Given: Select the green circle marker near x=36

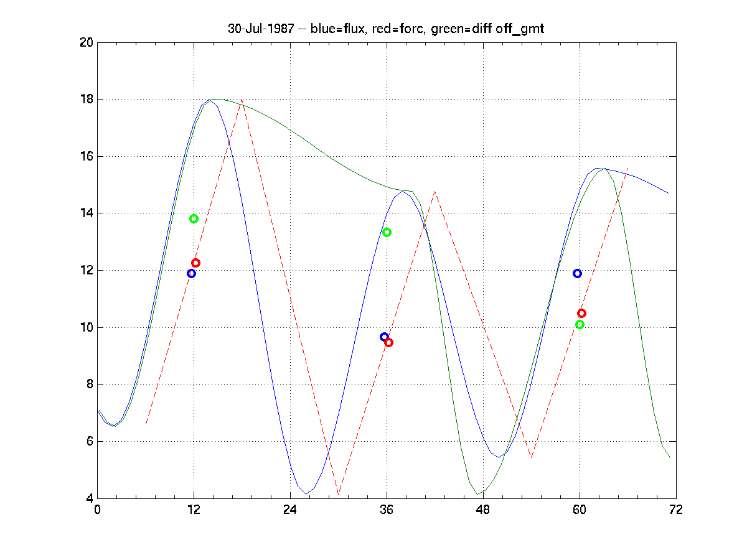Looking at the screenshot, I should 387,233.
